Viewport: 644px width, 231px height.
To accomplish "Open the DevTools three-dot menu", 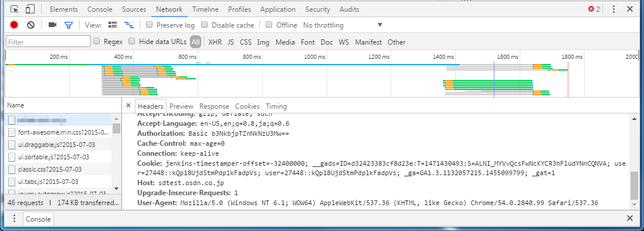I will pos(614,9).
